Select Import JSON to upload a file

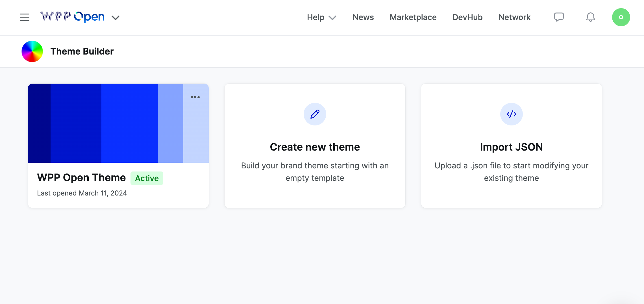pos(511,147)
